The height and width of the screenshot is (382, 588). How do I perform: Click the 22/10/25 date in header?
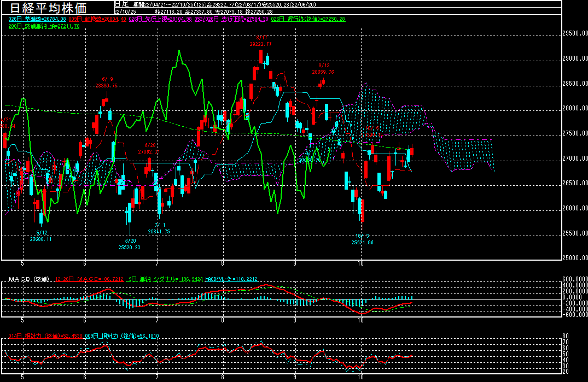(125, 11)
